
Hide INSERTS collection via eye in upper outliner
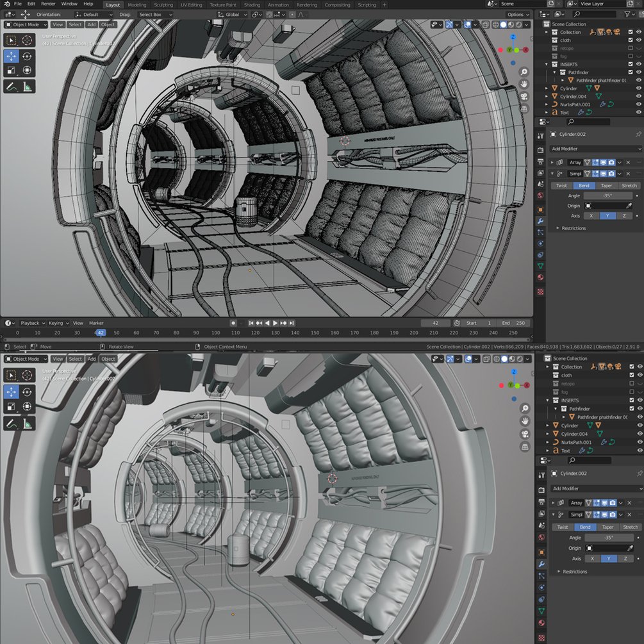[x=639, y=64]
